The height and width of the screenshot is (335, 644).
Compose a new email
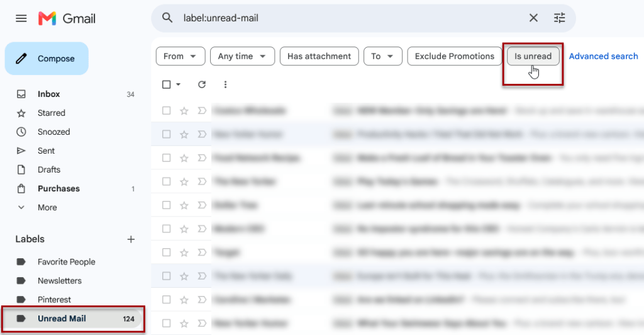pyautogui.click(x=47, y=59)
